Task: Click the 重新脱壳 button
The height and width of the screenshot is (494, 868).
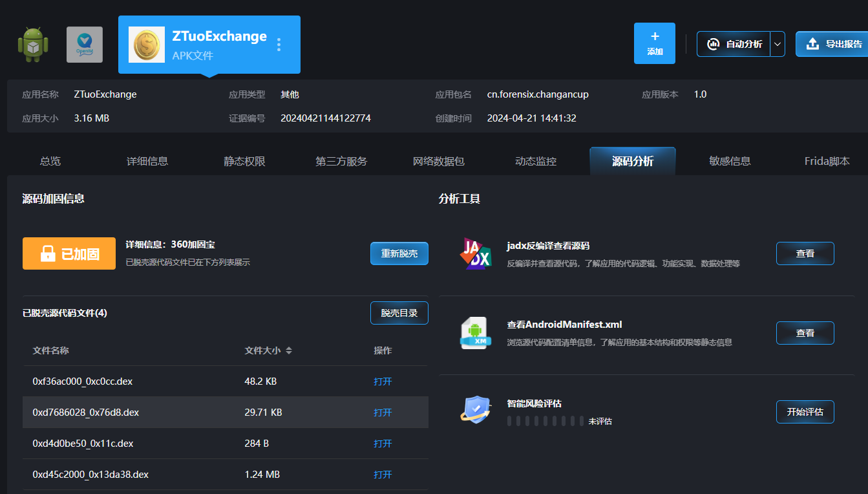Action: 399,253
